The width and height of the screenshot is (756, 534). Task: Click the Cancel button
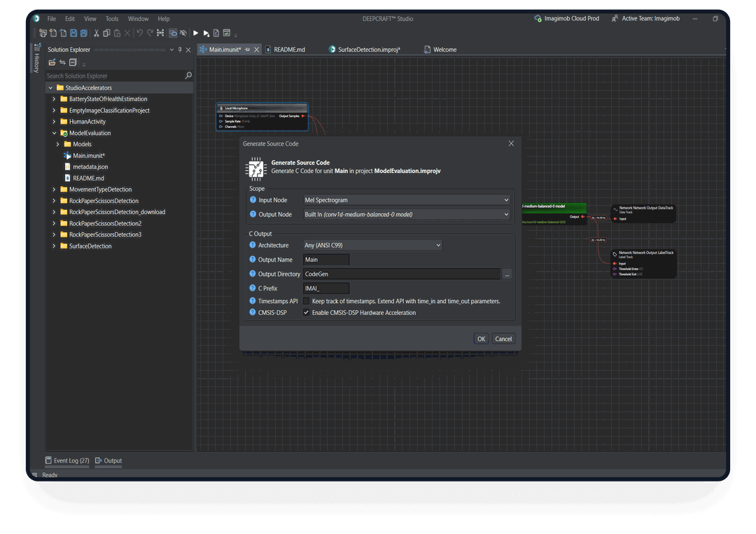[503, 339]
